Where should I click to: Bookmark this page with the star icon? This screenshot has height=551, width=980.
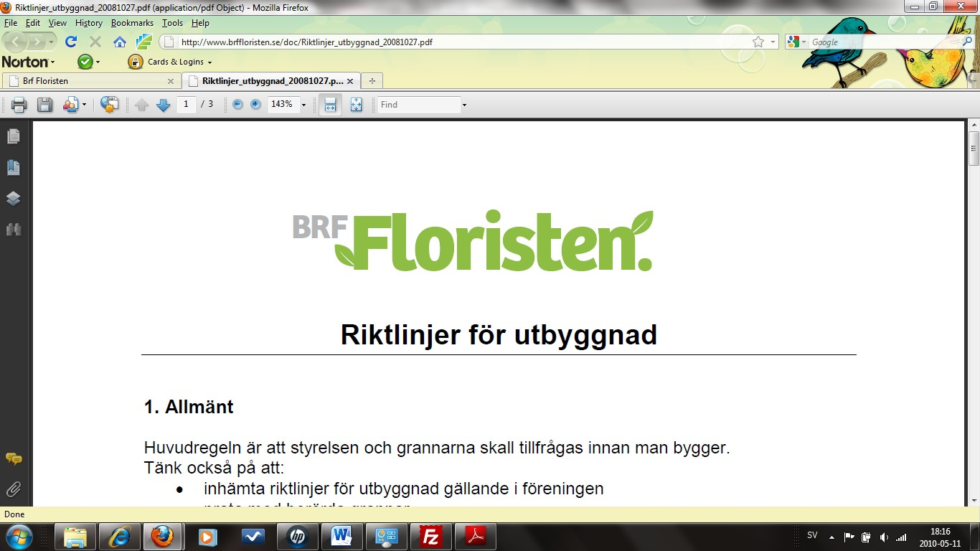(x=758, y=42)
